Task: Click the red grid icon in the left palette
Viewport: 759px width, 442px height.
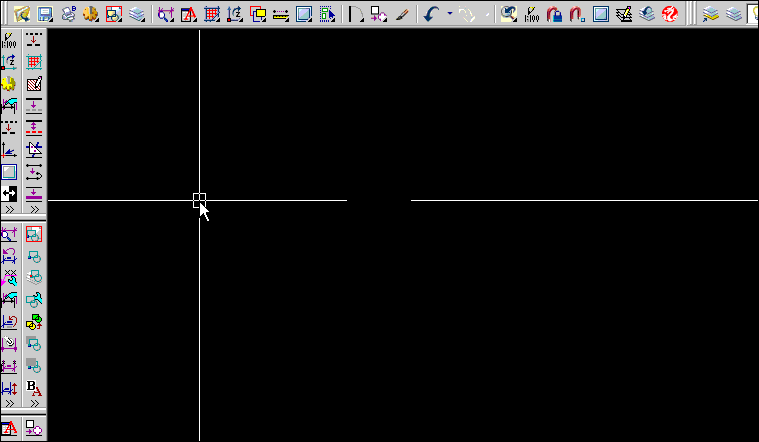Action: click(34, 62)
